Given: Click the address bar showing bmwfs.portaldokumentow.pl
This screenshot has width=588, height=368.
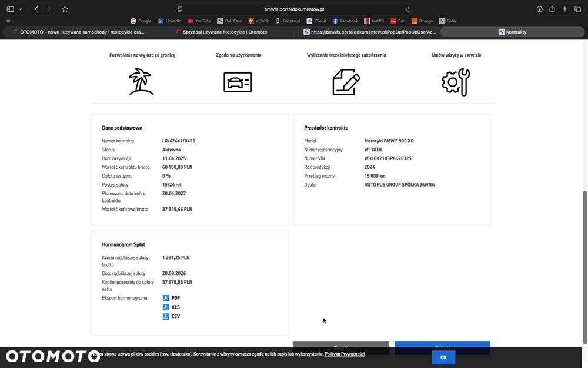Looking at the screenshot, I should pyautogui.click(x=294, y=9).
